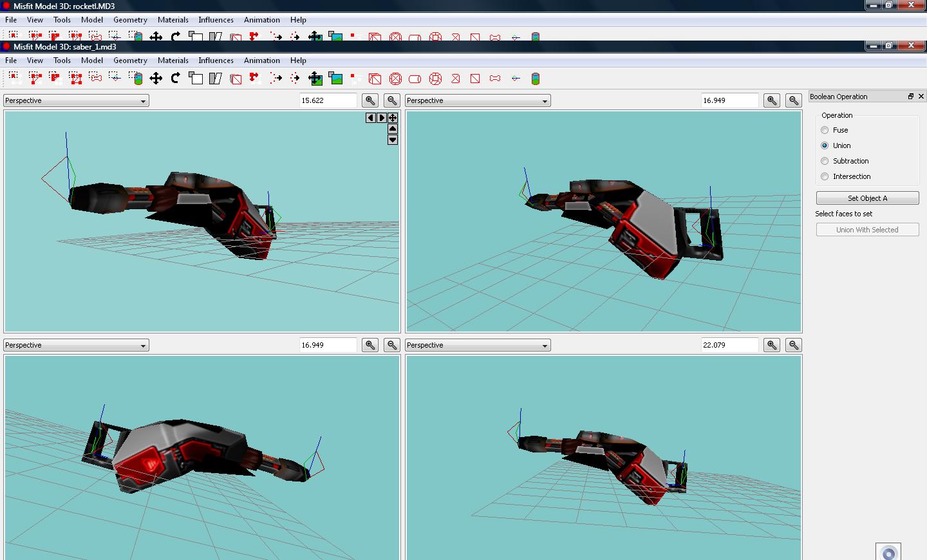This screenshot has height=560, width=927.
Task: Open the Tools menu in saber_1.md3 window
Action: pyautogui.click(x=62, y=61)
